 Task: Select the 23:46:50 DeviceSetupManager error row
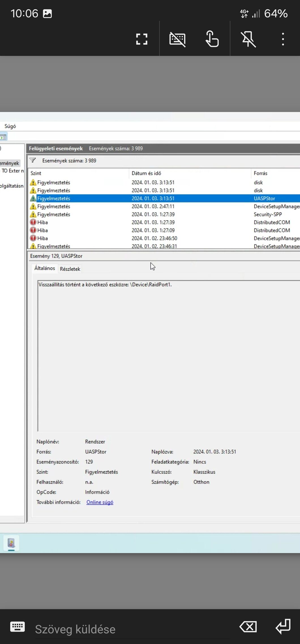click(x=164, y=238)
